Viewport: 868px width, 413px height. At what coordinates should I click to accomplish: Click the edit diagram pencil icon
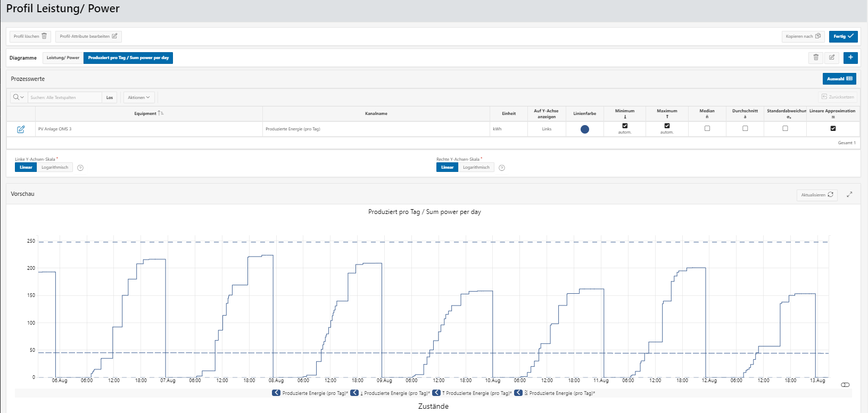[832, 57]
